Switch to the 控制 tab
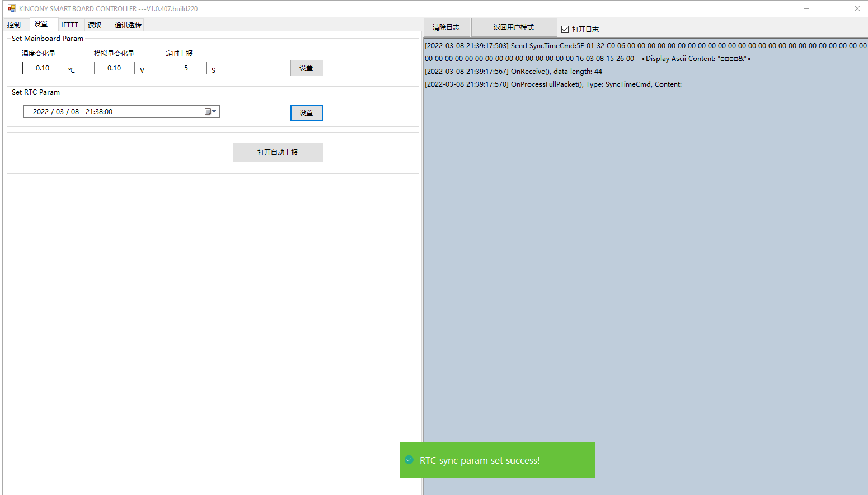 [x=15, y=25]
